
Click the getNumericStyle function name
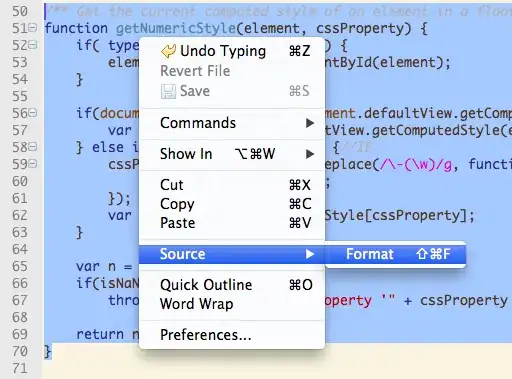point(176,29)
